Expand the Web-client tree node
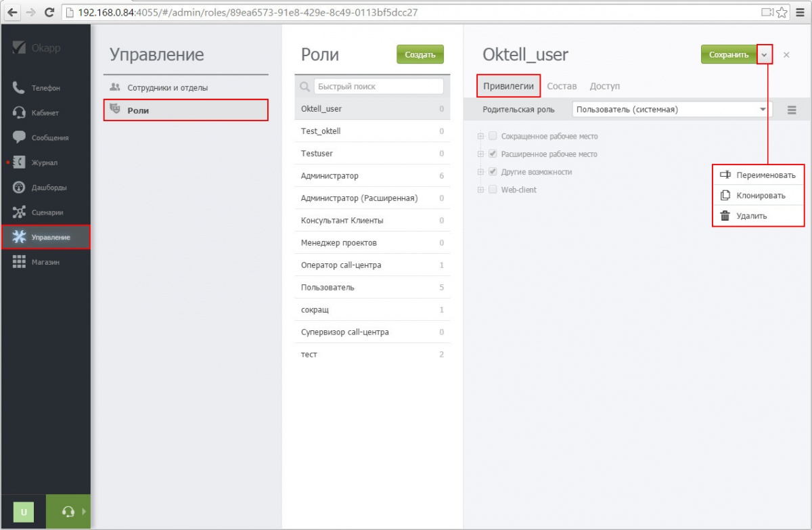The width and height of the screenshot is (812, 530). pyautogui.click(x=481, y=190)
